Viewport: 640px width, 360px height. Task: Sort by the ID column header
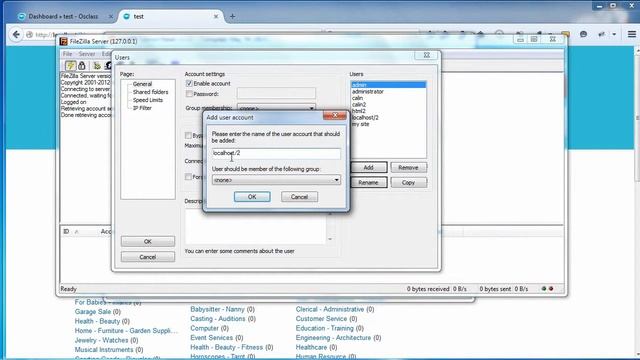66,231
